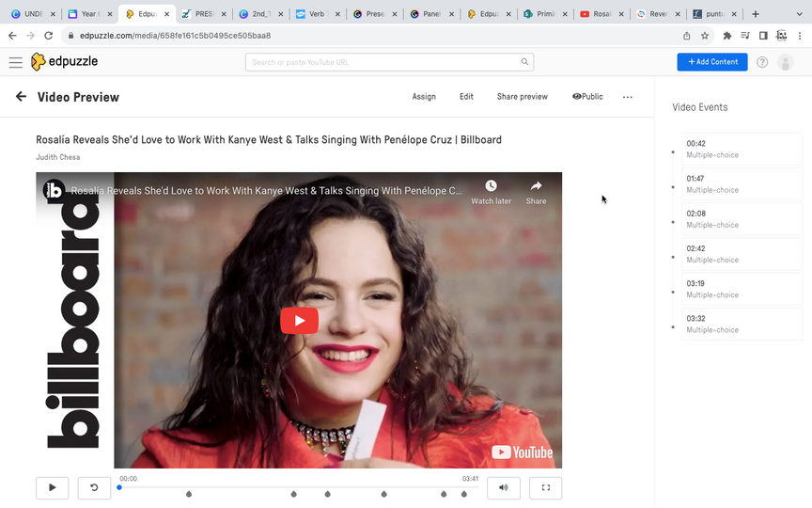Close the UNDE browser tab

pos(53,14)
